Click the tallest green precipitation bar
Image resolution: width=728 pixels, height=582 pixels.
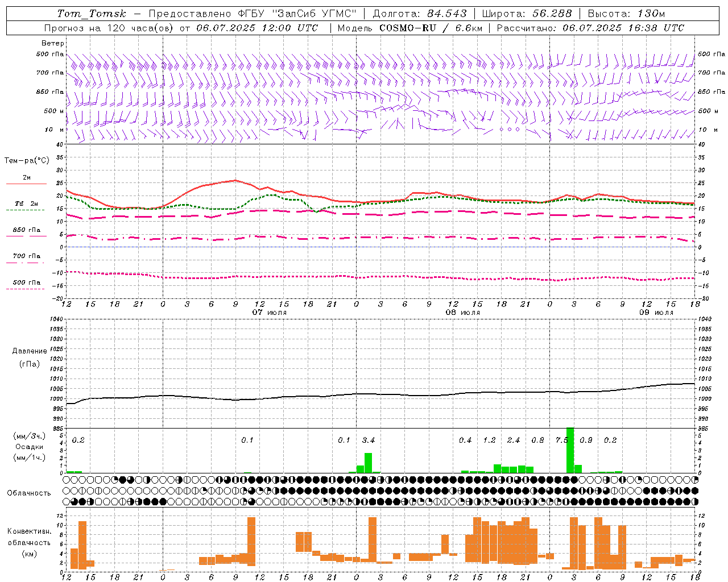(x=570, y=450)
